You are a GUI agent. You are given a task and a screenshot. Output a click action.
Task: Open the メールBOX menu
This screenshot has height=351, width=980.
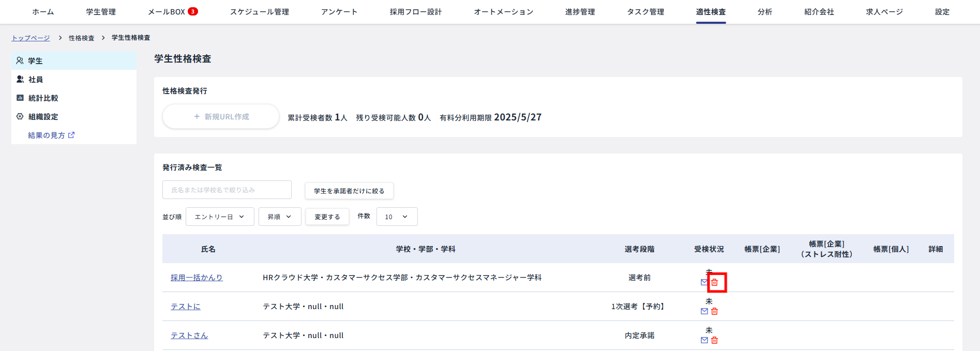point(172,12)
